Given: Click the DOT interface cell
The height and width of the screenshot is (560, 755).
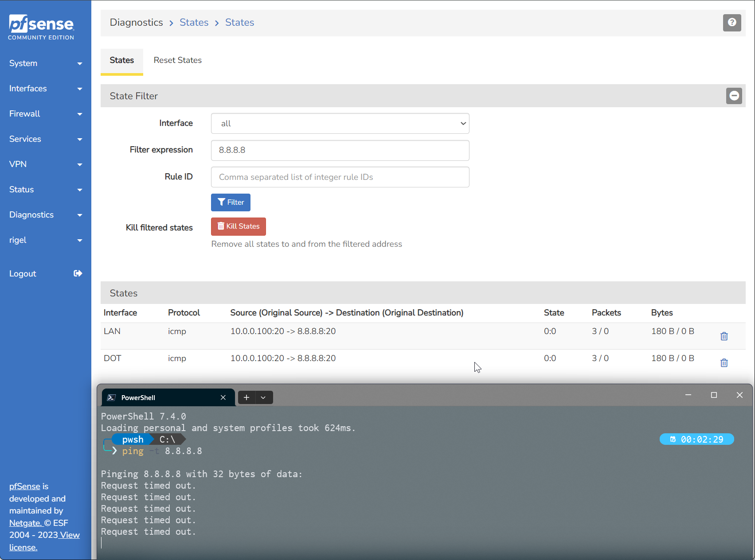Looking at the screenshot, I should [113, 358].
